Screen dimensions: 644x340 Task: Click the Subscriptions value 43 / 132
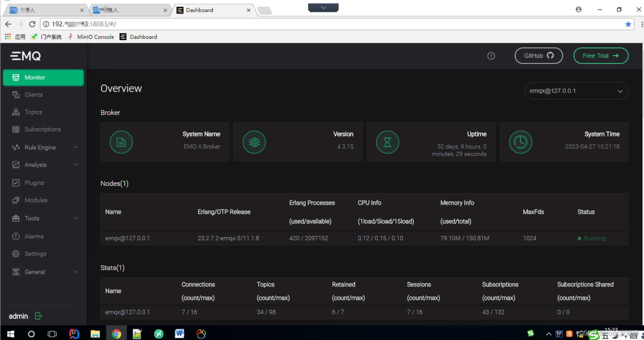[493, 312]
